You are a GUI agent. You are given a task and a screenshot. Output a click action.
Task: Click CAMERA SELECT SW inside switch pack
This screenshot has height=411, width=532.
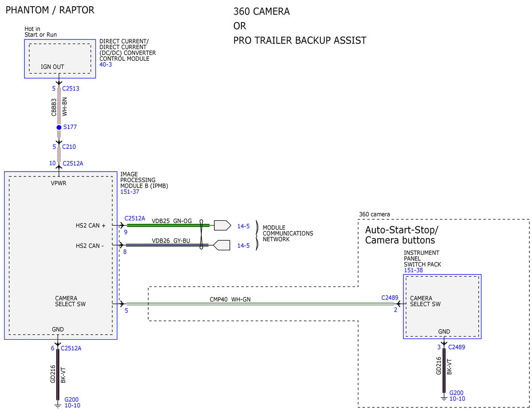(425, 301)
